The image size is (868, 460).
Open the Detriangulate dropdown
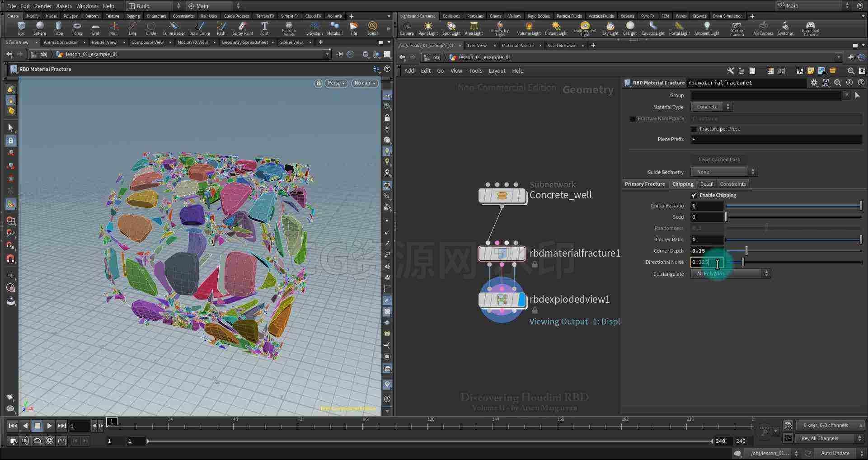(x=730, y=274)
